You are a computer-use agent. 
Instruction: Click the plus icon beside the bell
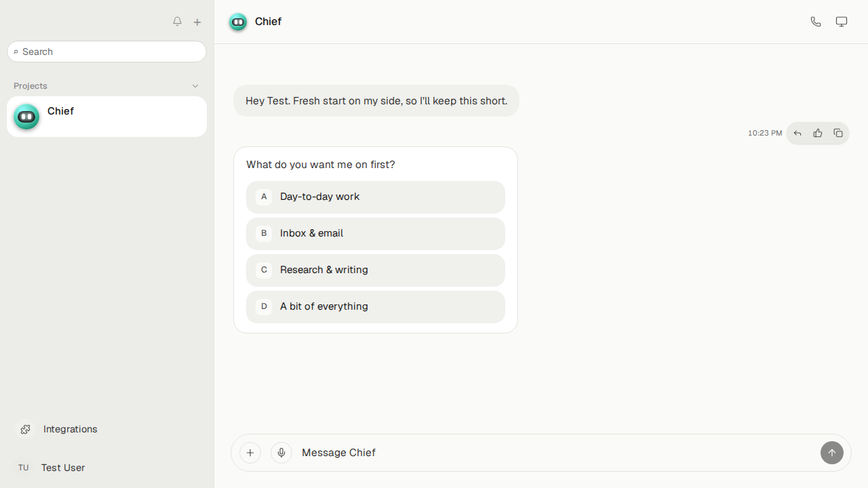point(197,22)
